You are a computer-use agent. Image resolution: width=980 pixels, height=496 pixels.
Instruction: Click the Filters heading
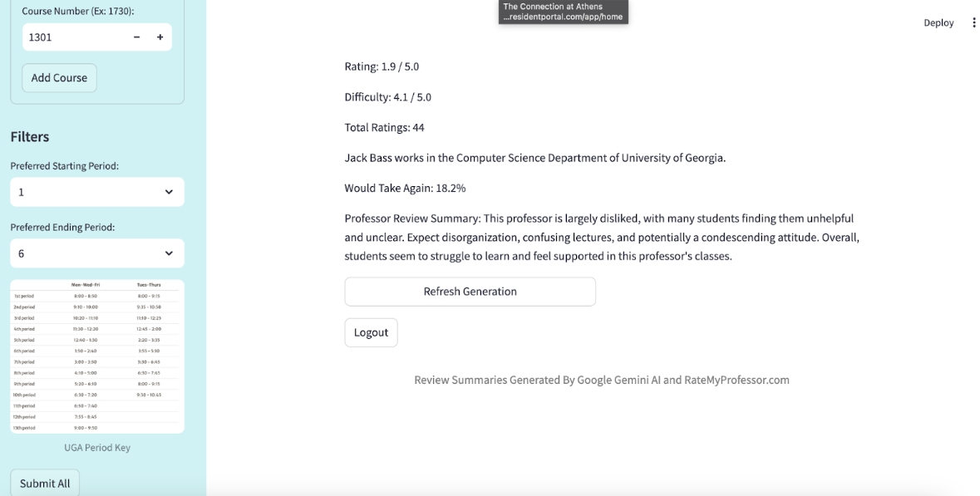click(30, 137)
